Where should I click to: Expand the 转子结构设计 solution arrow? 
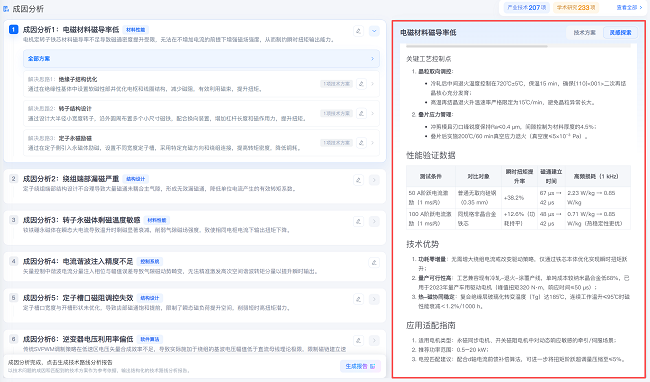pyautogui.click(x=372, y=113)
